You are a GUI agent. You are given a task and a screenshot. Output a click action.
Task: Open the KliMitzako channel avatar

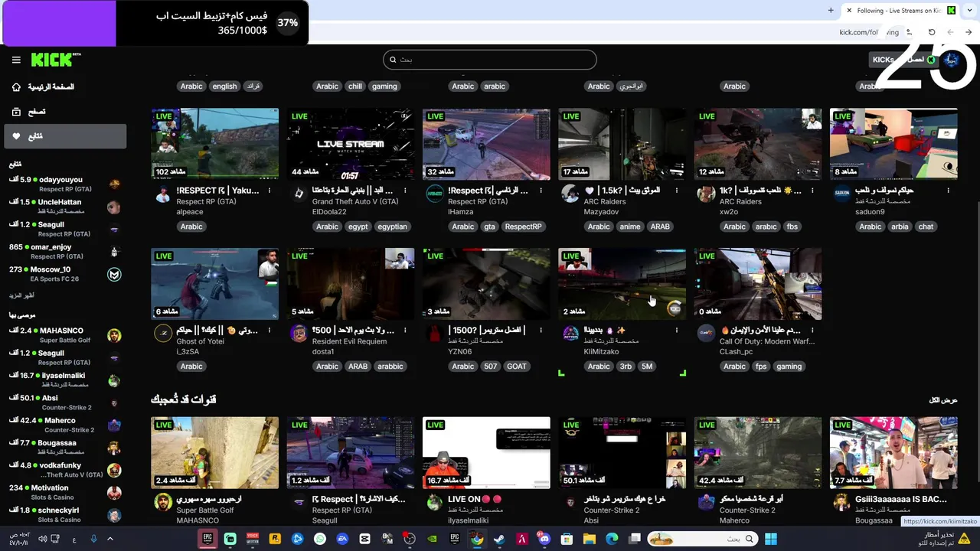click(570, 334)
